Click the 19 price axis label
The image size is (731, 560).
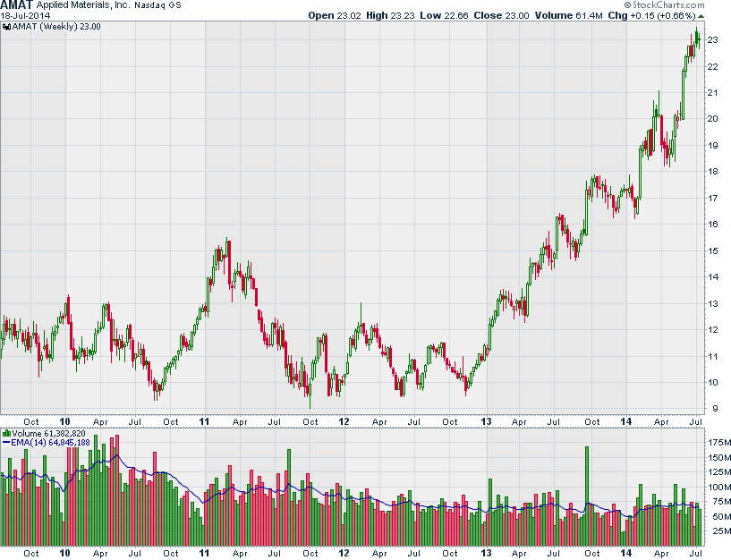712,146
